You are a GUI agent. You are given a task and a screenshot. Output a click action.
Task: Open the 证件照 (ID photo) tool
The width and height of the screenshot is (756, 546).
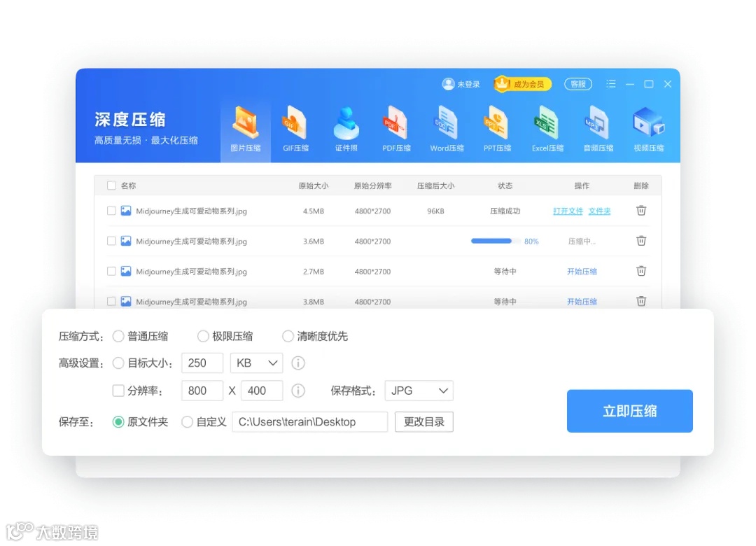pos(346,126)
